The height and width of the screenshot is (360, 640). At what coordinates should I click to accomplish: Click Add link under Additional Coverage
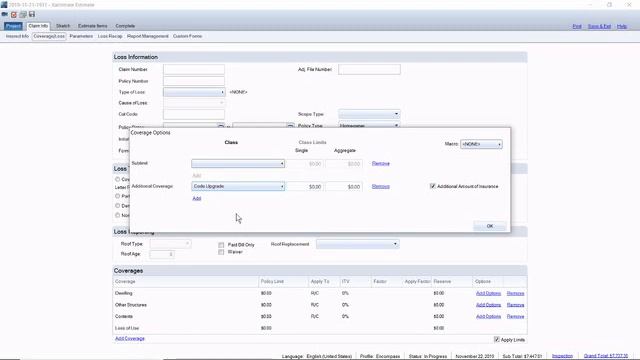click(197, 198)
